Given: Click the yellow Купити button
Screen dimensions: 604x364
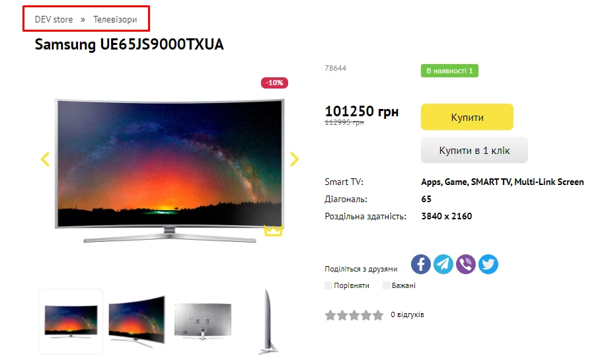Looking at the screenshot, I should pos(467,117).
